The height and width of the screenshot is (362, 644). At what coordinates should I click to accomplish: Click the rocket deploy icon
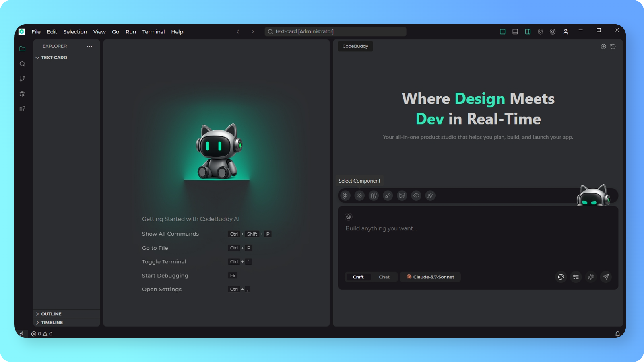430,195
